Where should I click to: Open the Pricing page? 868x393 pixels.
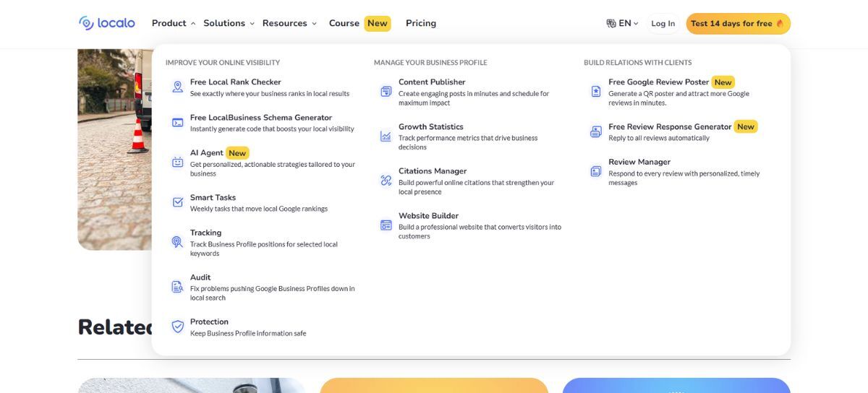click(x=420, y=23)
